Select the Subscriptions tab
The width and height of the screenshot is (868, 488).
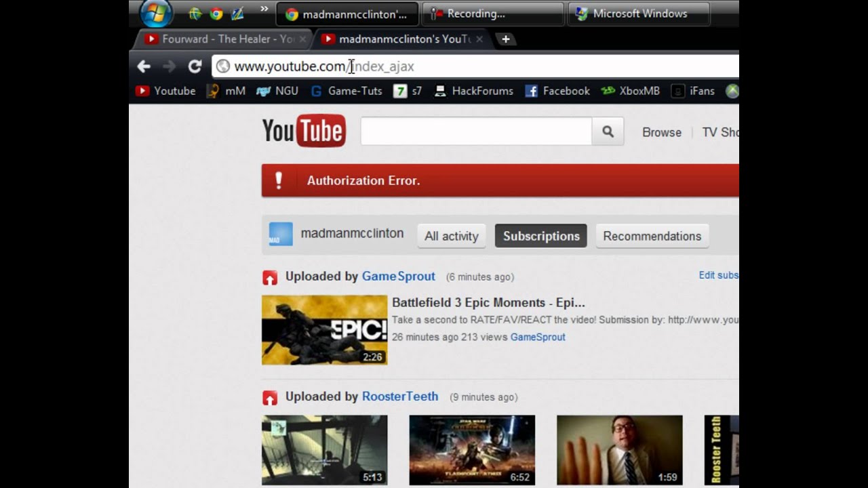click(541, 236)
